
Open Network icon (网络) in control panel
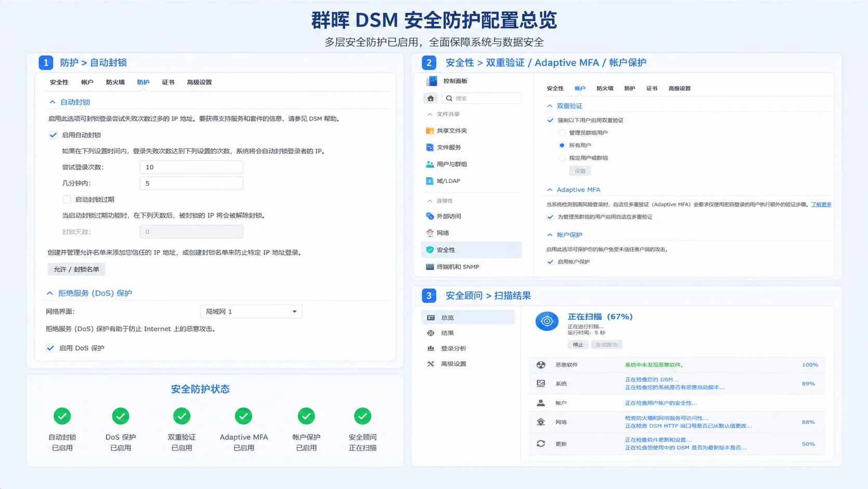(430, 233)
